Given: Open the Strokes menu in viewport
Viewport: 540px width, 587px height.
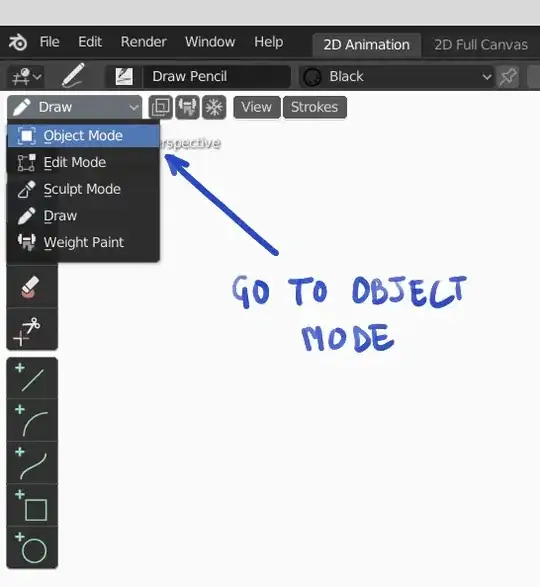Looking at the screenshot, I should (315, 107).
